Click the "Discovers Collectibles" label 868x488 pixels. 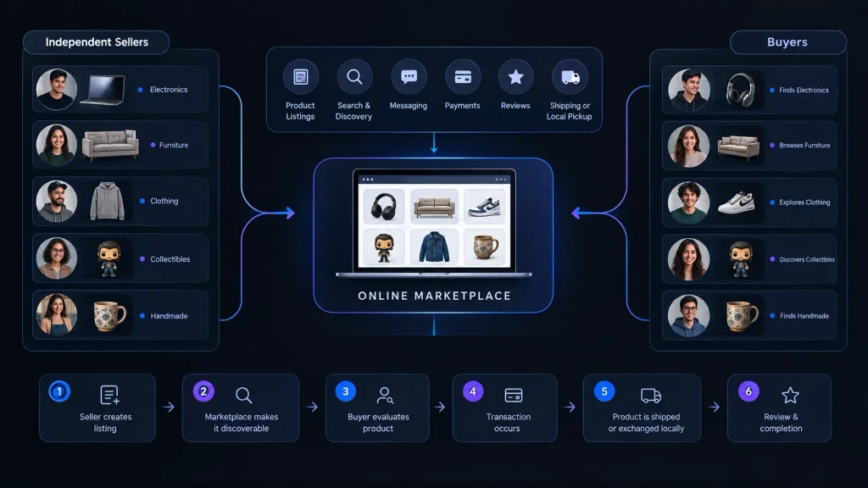pos(807,259)
